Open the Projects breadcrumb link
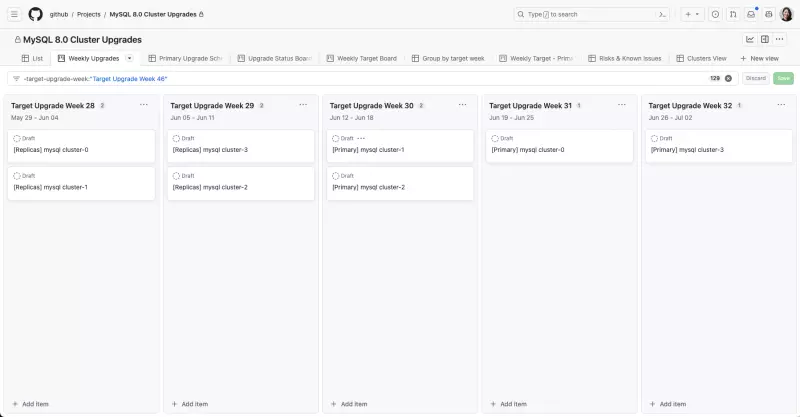Image resolution: width=800 pixels, height=417 pixels. (89, 14)
